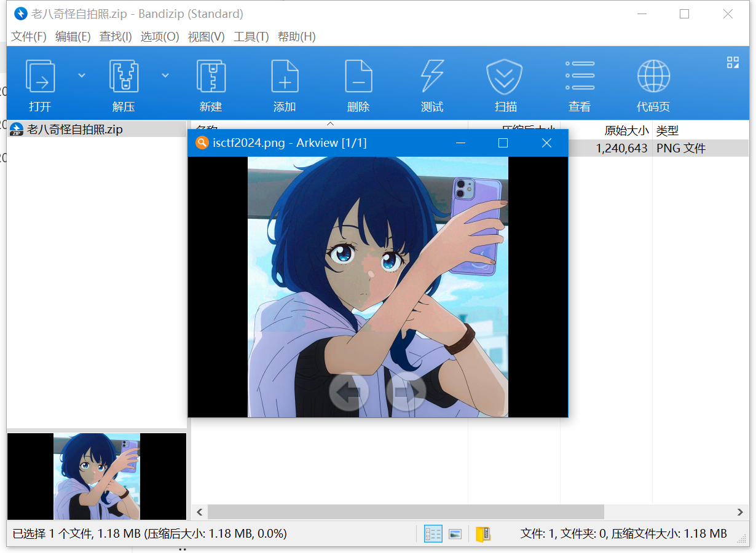Viewport: 756px width, 553px height.
Task: Click the Scan (扫描) shield icon
Action: pyautogui.click(x=505, y=76)
